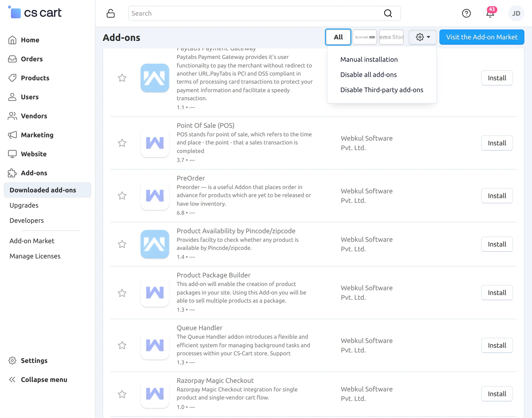Star the Product Package Builder add-on
This screenshot has height=418, width=532.
(x=122, y=293)
